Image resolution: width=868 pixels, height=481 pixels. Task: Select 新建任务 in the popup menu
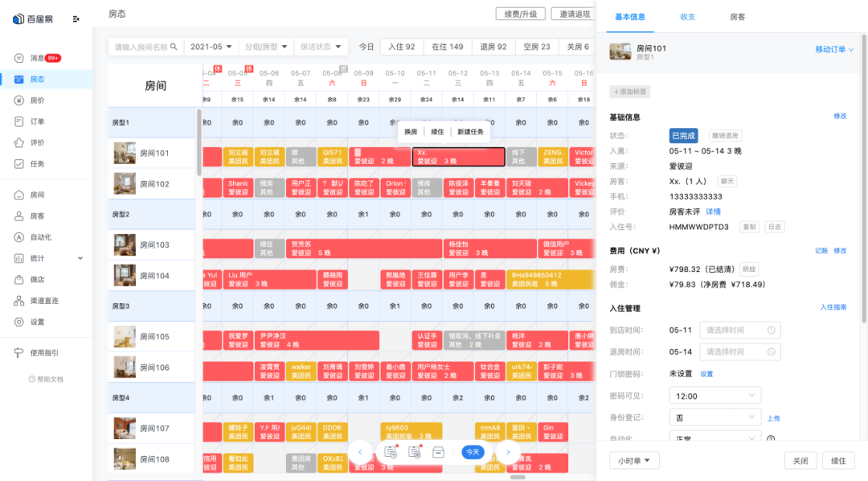[x=470, y=132]
